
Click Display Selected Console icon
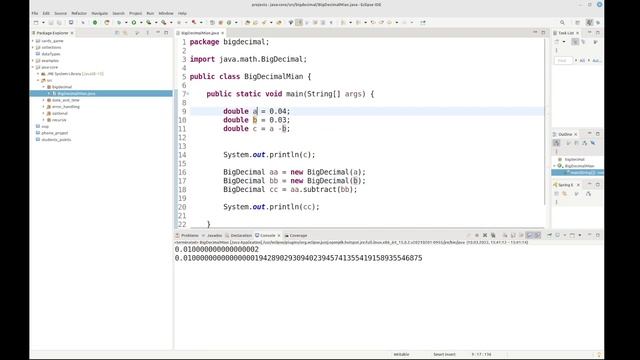558,236
